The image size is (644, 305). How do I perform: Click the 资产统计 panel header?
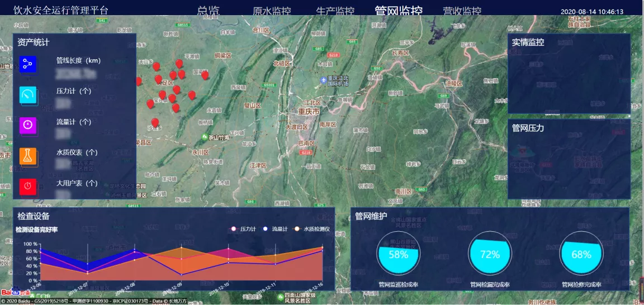(34, 42)
